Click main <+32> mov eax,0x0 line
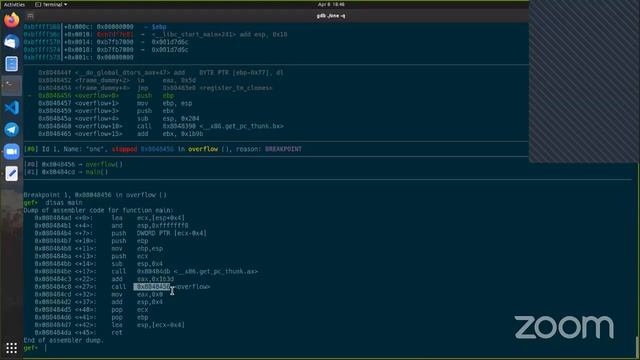 98,295
